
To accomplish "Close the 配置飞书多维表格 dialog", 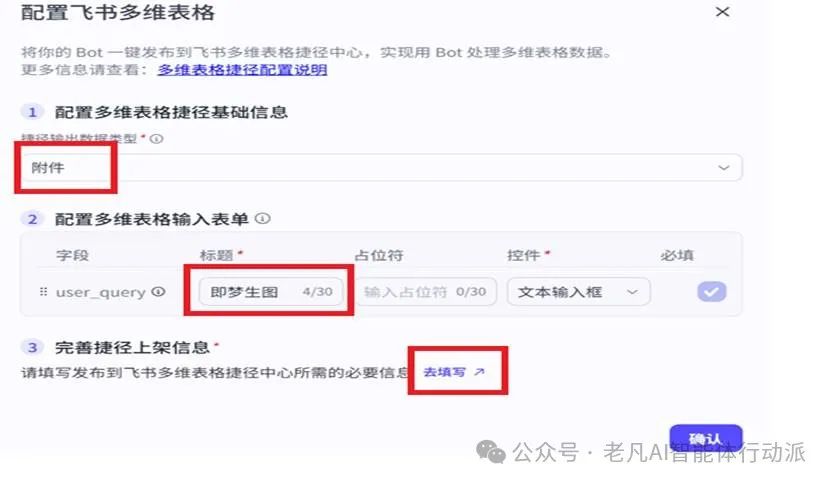I will tap(722, 12).
